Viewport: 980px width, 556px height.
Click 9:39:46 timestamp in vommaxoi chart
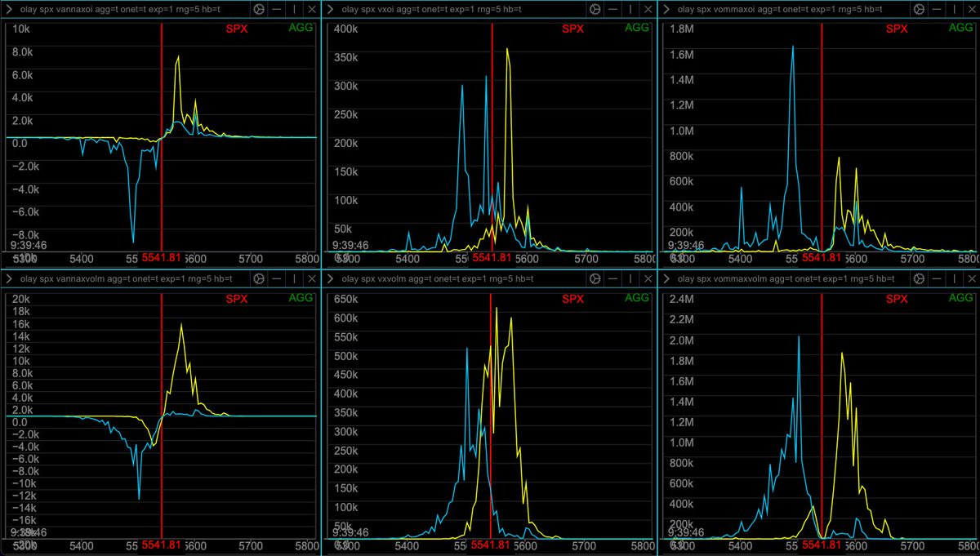pos(686,244)
